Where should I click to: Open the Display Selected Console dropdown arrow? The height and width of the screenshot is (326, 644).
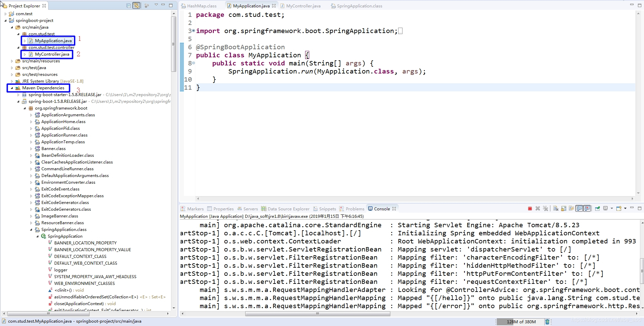[x=612, y=208]
